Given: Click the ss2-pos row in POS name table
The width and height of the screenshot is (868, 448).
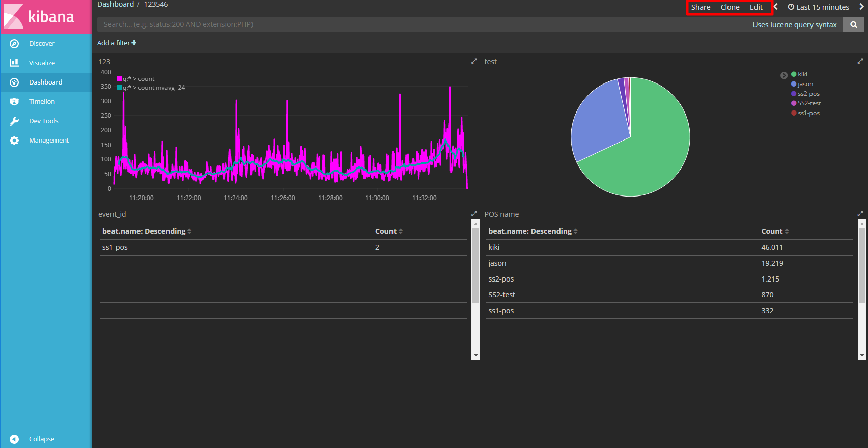Looking at the screenshot, I should [669, 279].
